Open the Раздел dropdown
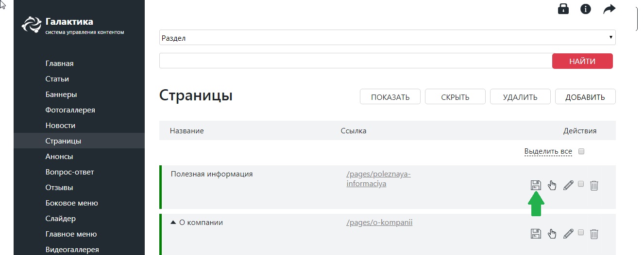644x255 pixels. tap(387, 38)
